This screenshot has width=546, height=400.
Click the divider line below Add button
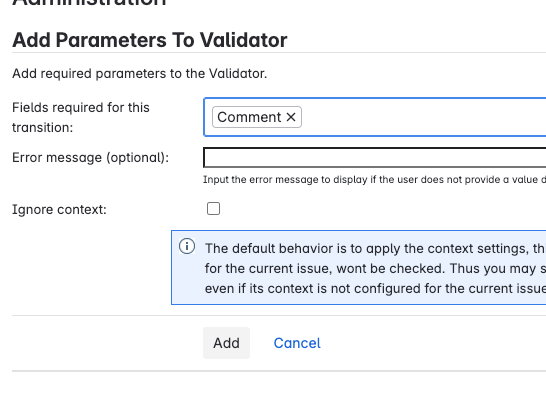279,371
